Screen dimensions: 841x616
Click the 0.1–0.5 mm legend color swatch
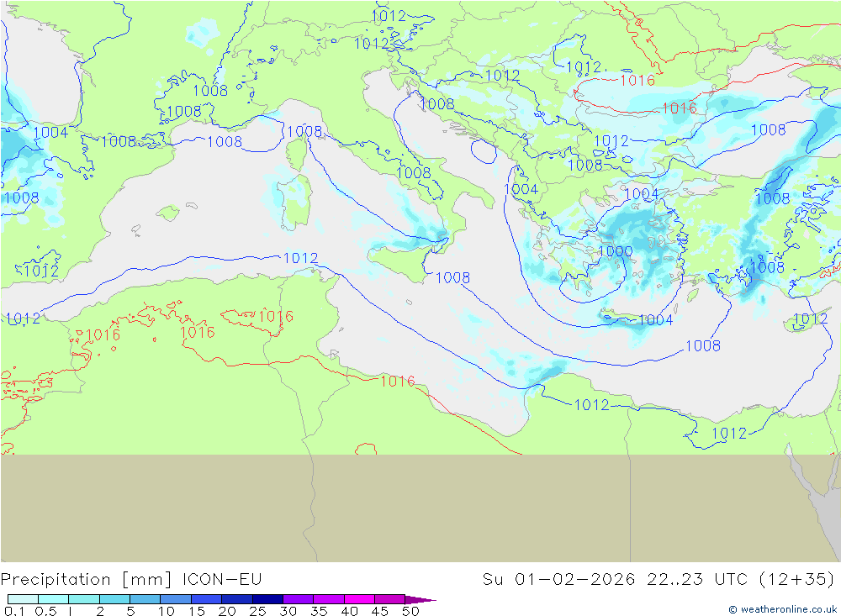[23, 599]
